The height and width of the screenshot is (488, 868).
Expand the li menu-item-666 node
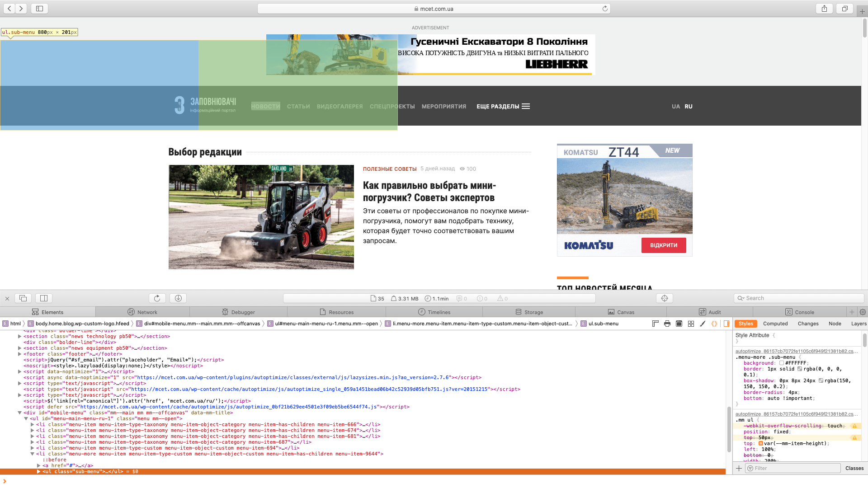[x=33, y=424]
